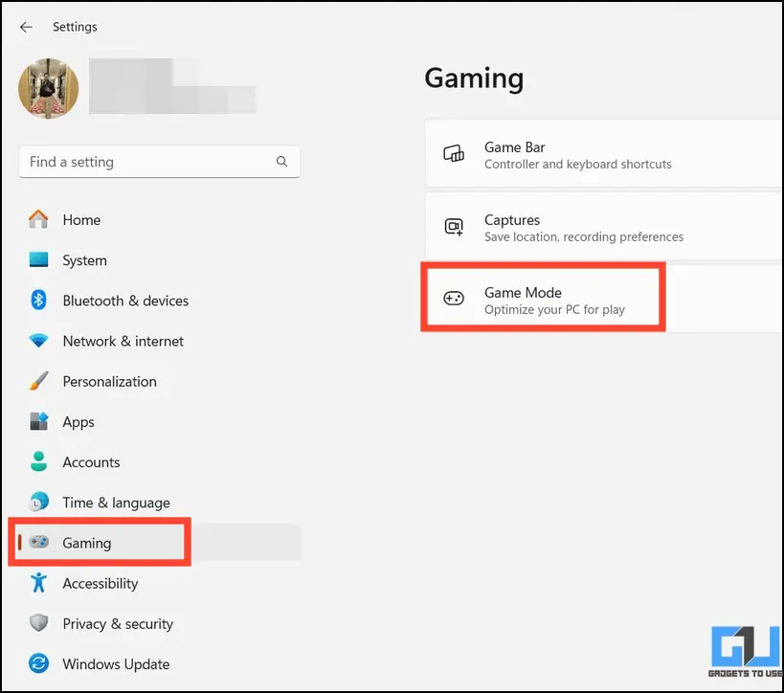Select Accounts in the sidebar
The width and height of the screenshot is (784, 693).
pos(160,462)
